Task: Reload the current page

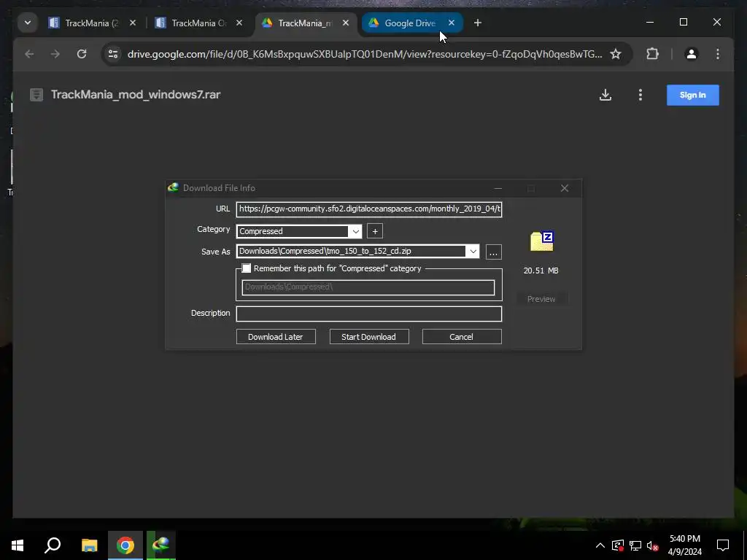Action: (x=82, y=54)
